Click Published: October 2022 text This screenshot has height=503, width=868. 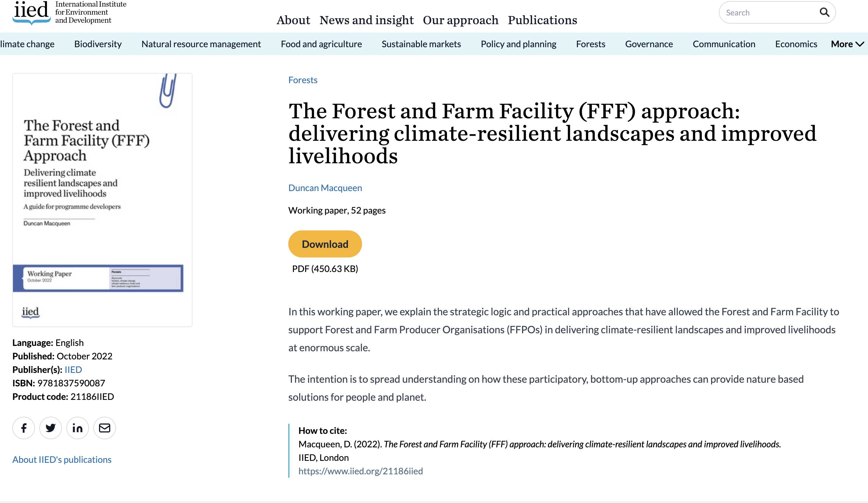(62, 356)
